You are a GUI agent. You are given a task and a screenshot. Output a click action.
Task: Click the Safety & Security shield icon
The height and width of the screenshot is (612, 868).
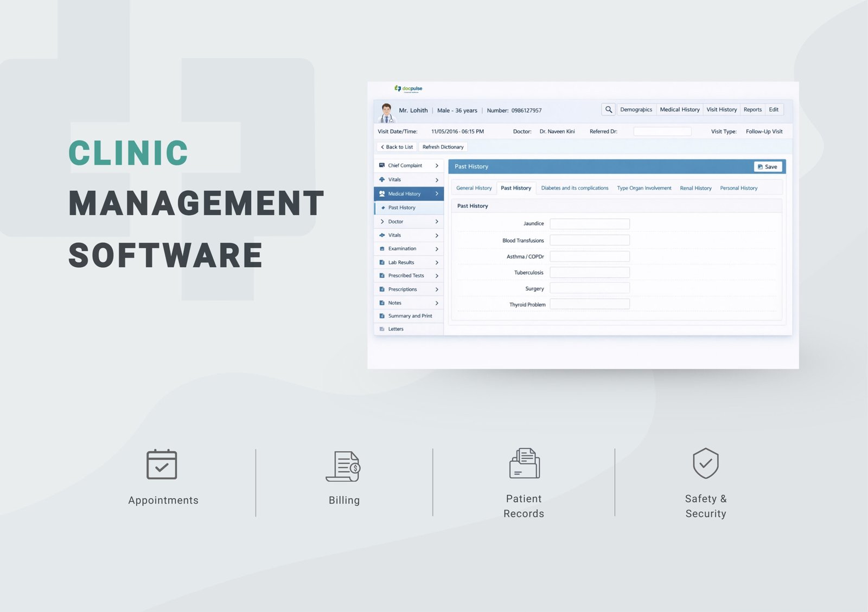point(705,463)
